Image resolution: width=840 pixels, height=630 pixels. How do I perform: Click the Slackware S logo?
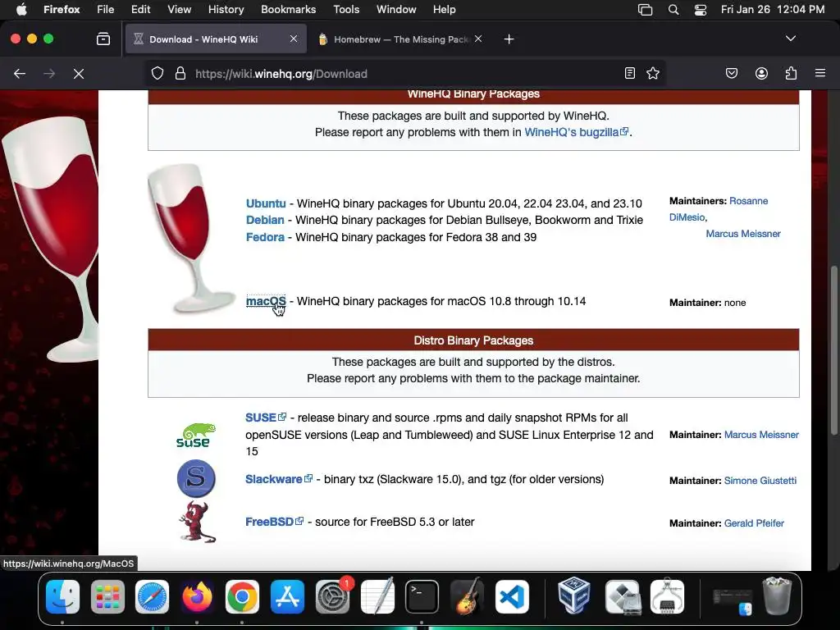(x=196, y=478)
